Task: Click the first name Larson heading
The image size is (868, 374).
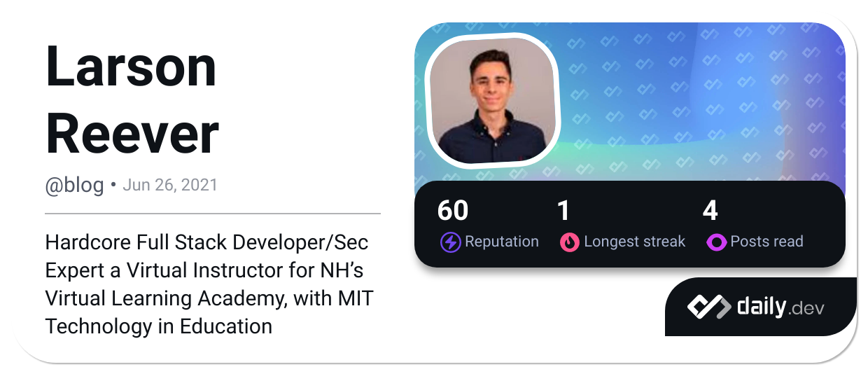Action: [131, 67]
